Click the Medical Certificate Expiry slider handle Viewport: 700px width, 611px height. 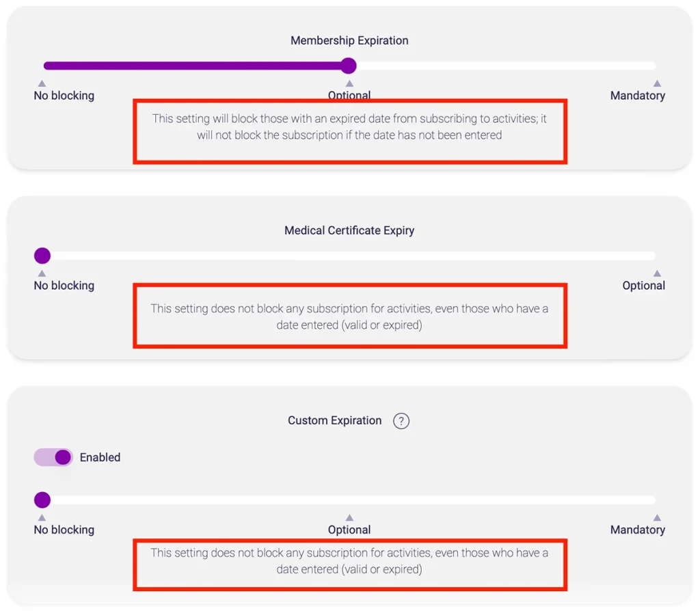click(x=42, y=256)
